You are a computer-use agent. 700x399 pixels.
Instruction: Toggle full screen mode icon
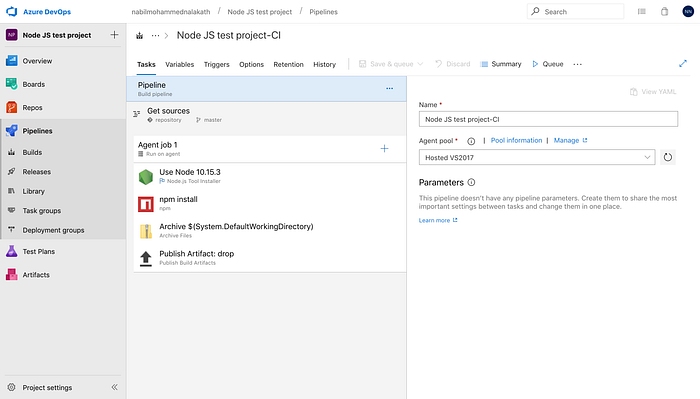click(x=683, y=64)
